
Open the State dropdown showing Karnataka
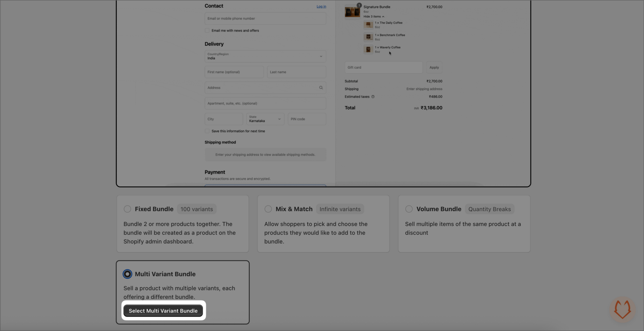point(265,119)
